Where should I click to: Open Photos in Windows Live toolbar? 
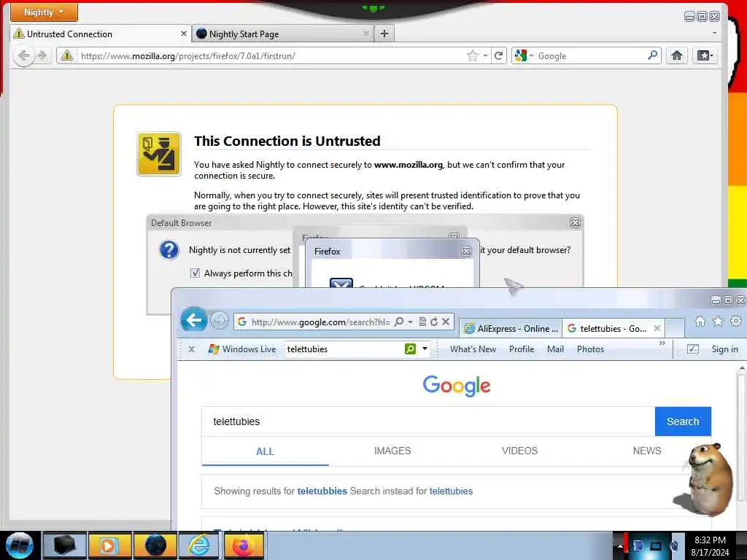coord(590,349)
